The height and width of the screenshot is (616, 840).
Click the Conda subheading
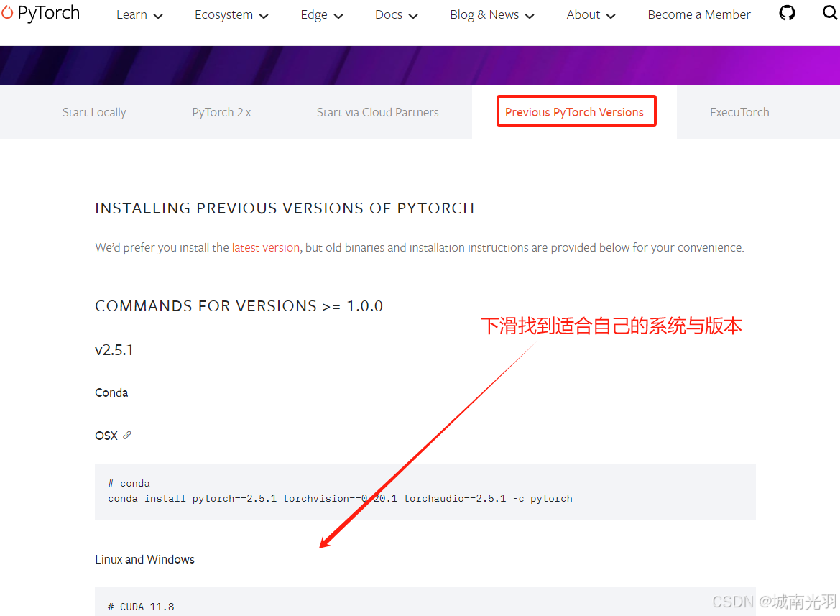point(111,392)
